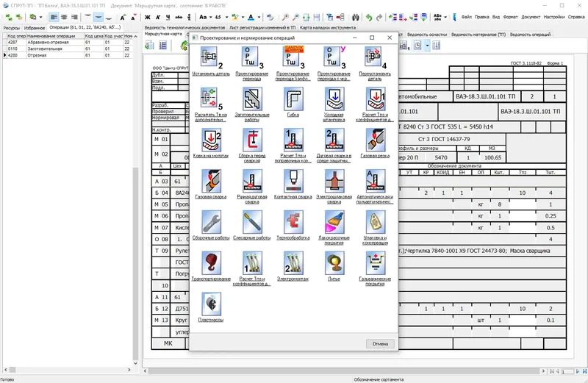Viewport: 588px width, 383px height.
Task: Select the 'Отрезная' operation row
Action: [68, 55]
